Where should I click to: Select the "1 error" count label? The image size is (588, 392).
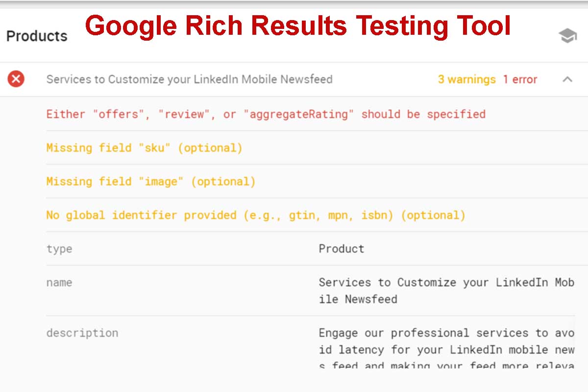click(520, 79)
